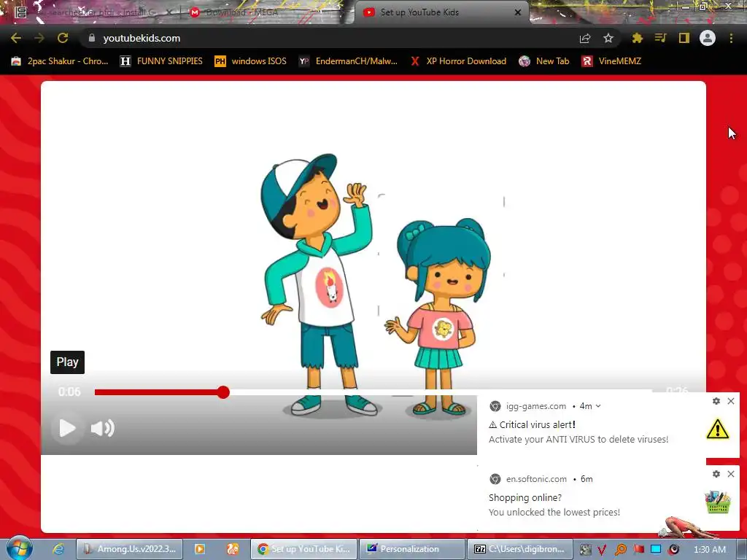Open the VineMEMZ bookmark

pos(611,61)
